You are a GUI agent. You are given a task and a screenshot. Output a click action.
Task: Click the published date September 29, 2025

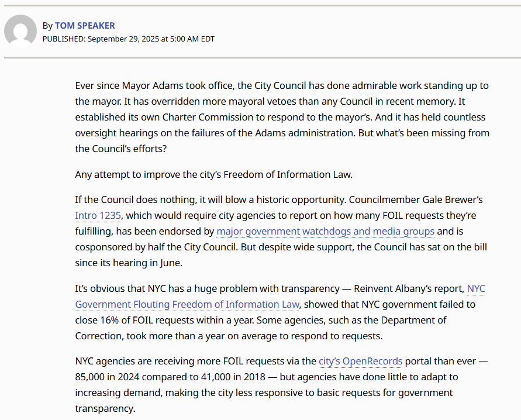[x=123, y=39]
